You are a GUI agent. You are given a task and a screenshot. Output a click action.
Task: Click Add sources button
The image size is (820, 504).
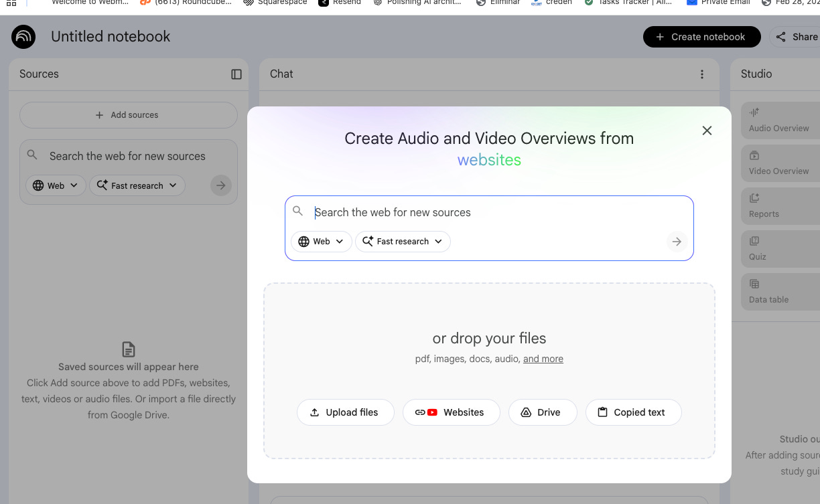pyautogui.click(x=129, y=115)
